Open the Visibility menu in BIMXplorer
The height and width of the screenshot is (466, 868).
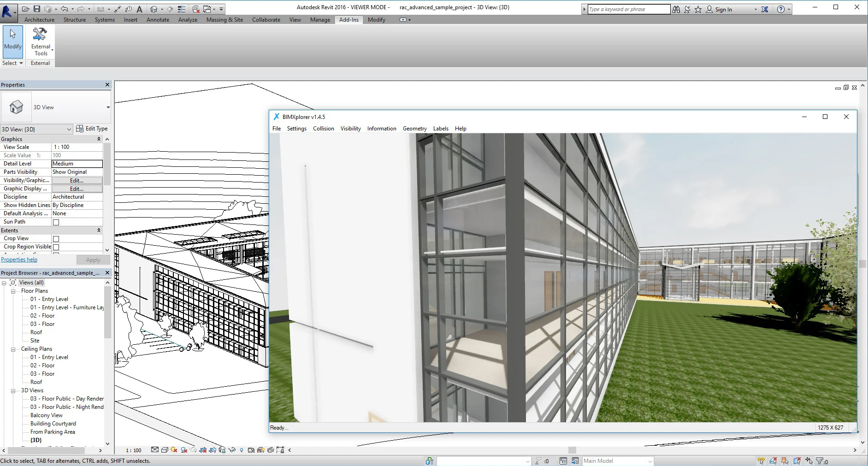point(350,128)
